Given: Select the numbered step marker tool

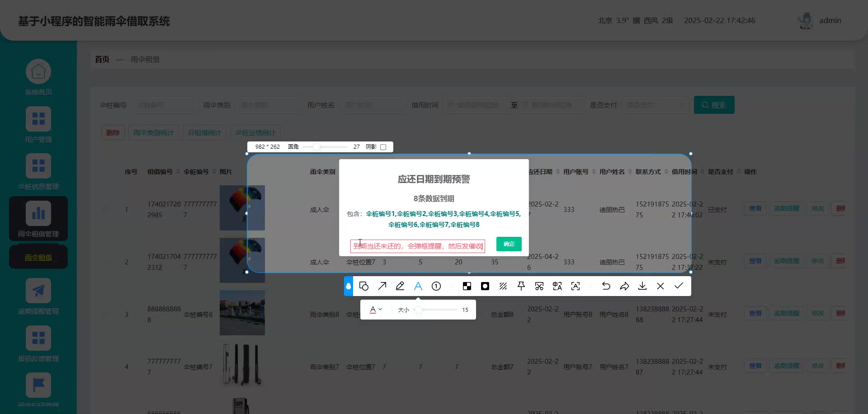Looking at the screenshot, I should 436,286.
